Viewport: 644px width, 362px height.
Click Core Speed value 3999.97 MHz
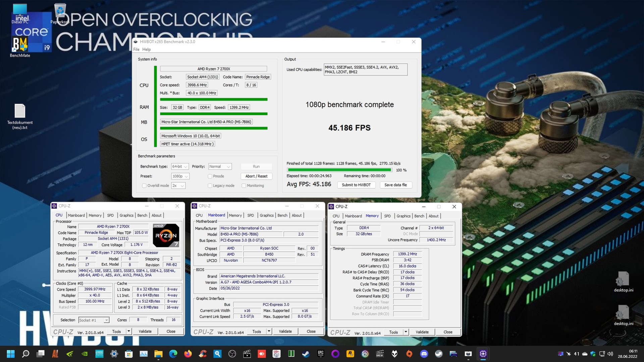point(95,289)
